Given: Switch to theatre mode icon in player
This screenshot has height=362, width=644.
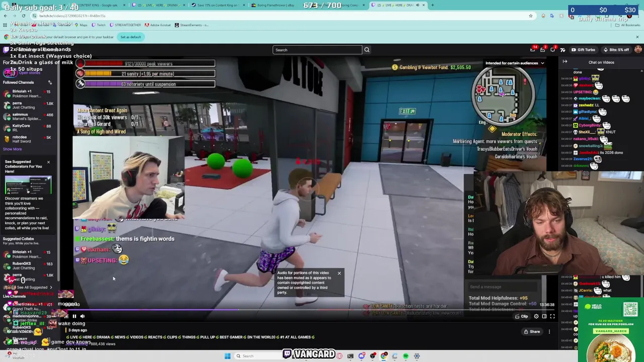Looking at the screenshot, I should [x=544, y=316].
